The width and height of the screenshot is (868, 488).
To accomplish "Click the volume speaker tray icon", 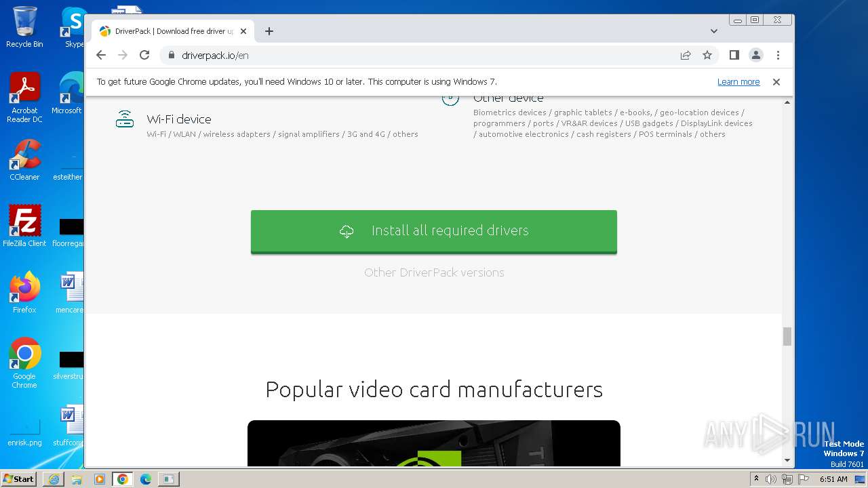I will coord(771,479).
